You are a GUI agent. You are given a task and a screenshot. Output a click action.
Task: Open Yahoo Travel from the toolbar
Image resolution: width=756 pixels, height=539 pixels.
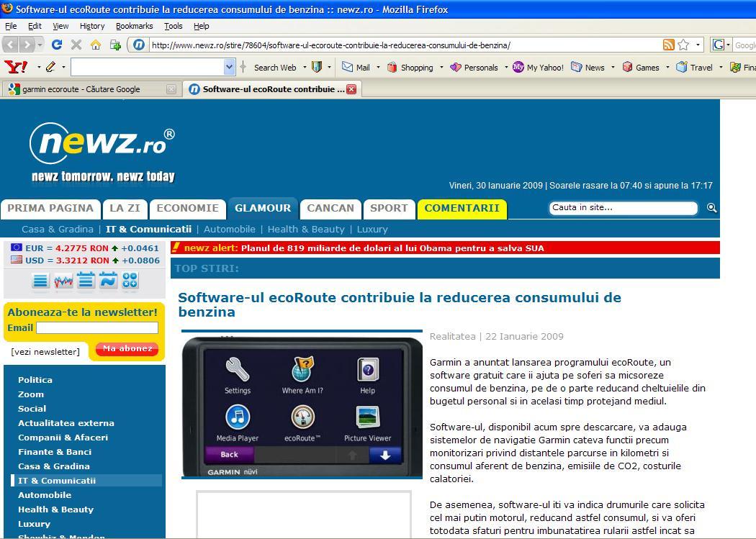coord(694,68)
